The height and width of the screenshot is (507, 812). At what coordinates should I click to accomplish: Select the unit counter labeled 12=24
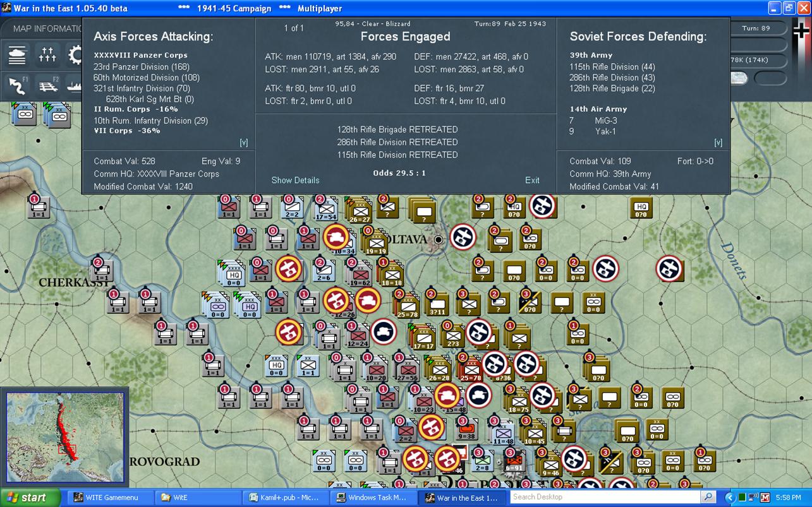pyautogui.click(x=358, y=335)
